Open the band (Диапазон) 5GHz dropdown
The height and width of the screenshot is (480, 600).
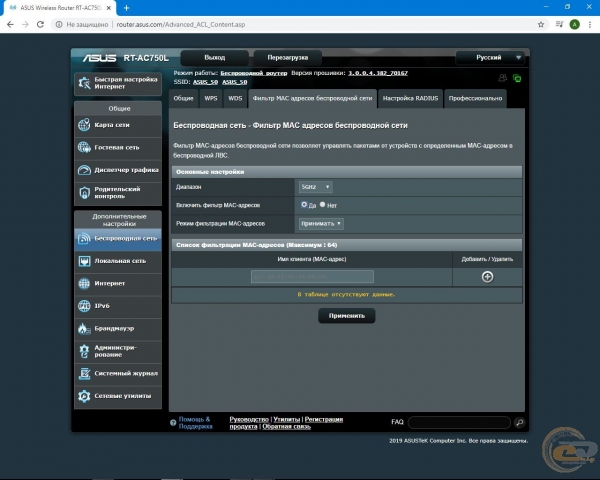coord(315,186)
